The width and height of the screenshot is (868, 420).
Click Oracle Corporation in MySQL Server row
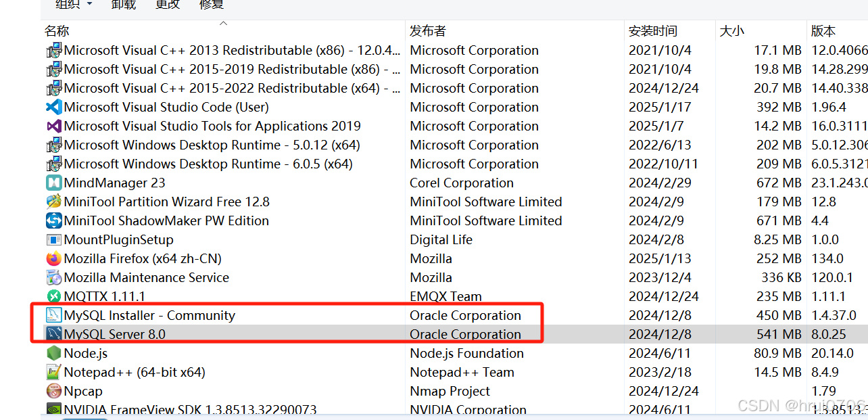pyautogui.click(x=465, y=334)
